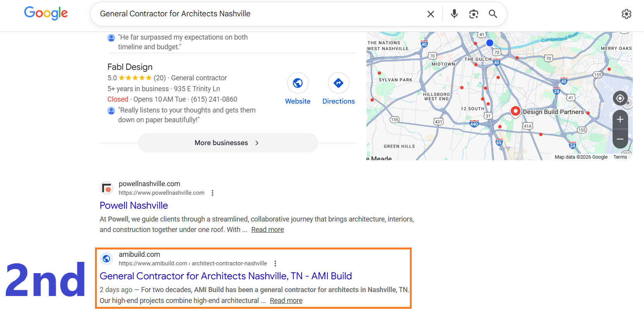
Task: Click THE GULCH label on the map
Action: pos(478,59)
